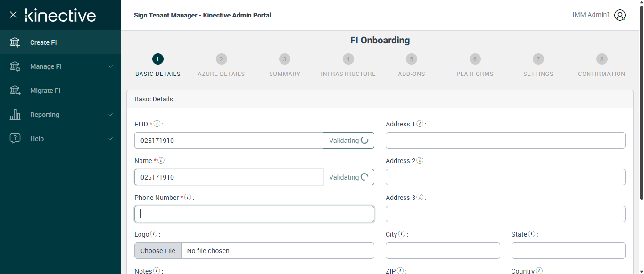Open the IMM Admin1 user profile icon
The width and height of the screenshot is (644, 274).
point(620,15)
